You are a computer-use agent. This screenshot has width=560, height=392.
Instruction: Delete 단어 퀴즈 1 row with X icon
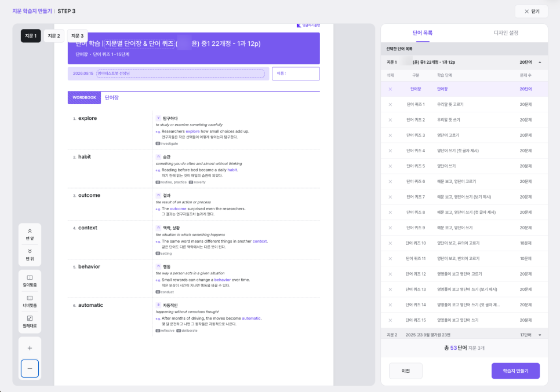click(x=390, y=104)
